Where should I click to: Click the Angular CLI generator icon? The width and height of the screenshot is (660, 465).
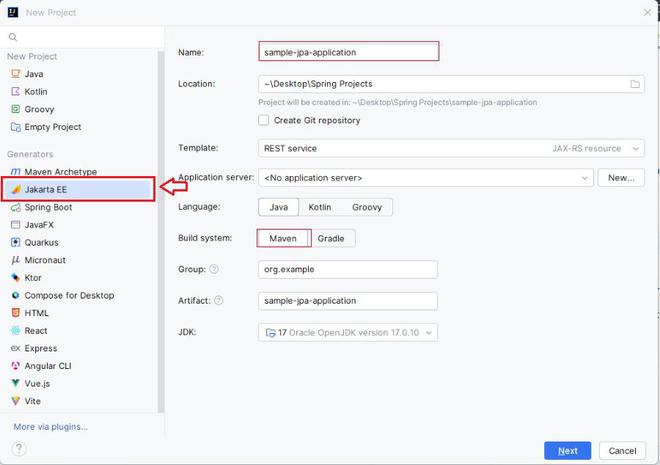tap(15, 366)
